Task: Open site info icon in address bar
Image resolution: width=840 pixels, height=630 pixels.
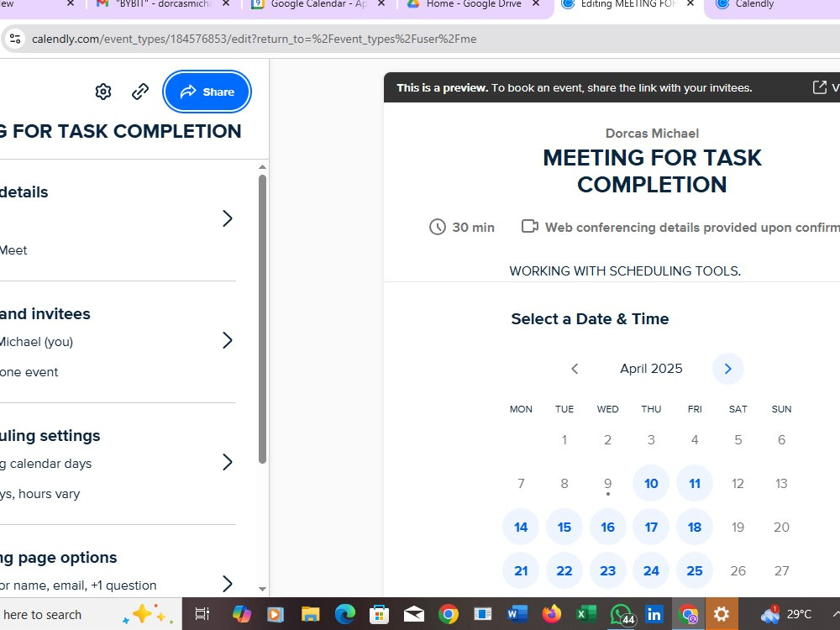Action: click(15, 39)
